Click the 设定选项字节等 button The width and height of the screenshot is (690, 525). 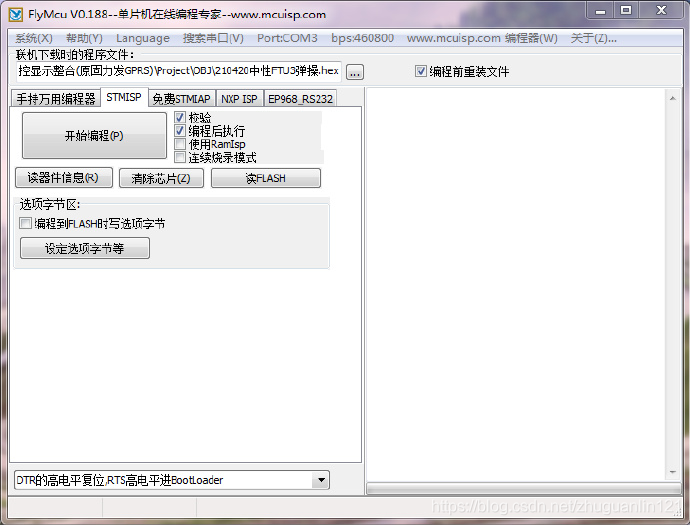85,248
